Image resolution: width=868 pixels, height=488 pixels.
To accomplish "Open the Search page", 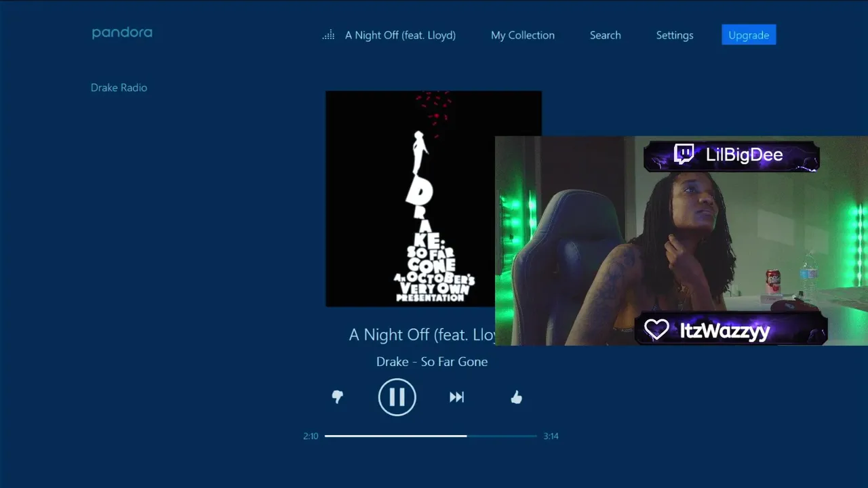I will (x=605, y=35).
